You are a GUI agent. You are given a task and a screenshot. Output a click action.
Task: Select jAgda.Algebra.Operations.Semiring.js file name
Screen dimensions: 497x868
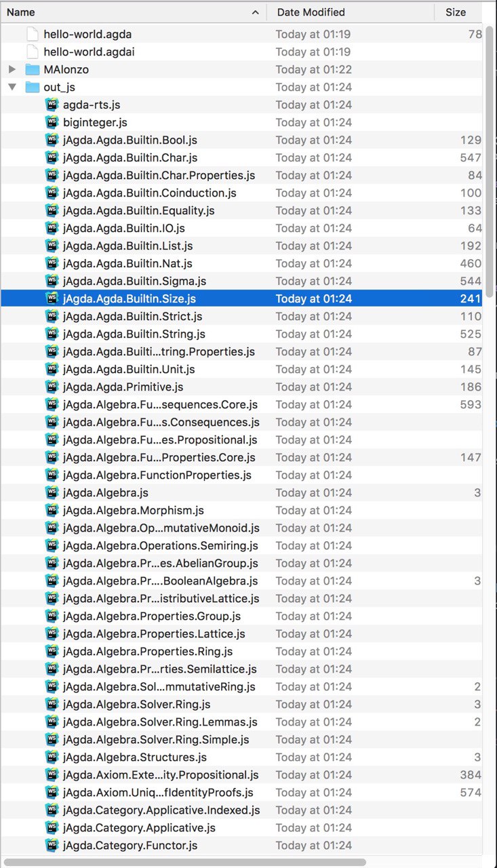(x=160, y=545)
